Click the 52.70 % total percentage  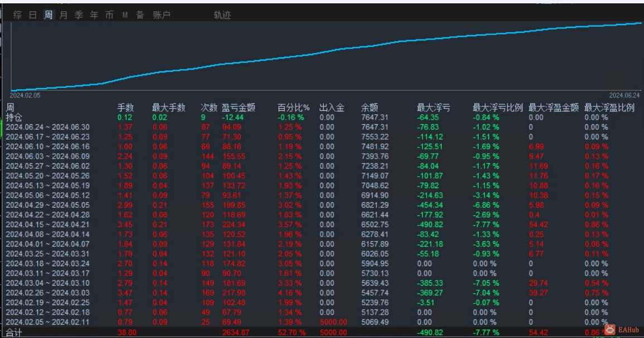pyautogui.click(x=292, y=332)
